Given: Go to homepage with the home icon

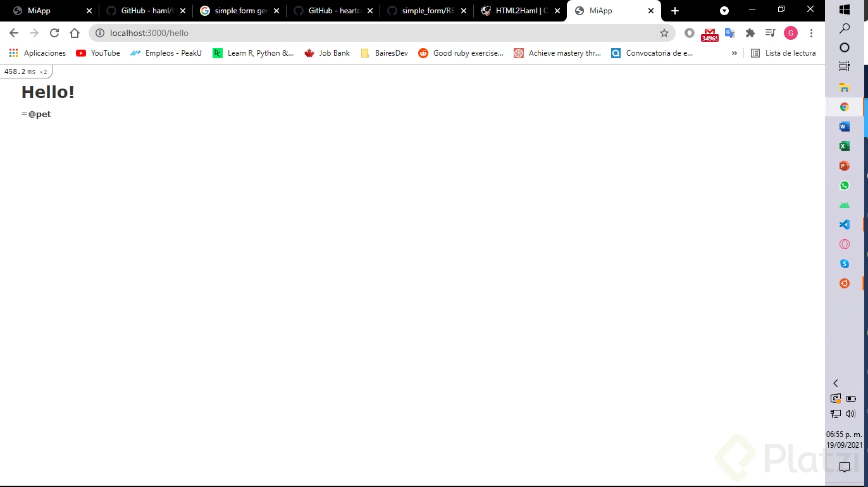Looking at the screenshot, I should tap(75, 33).
